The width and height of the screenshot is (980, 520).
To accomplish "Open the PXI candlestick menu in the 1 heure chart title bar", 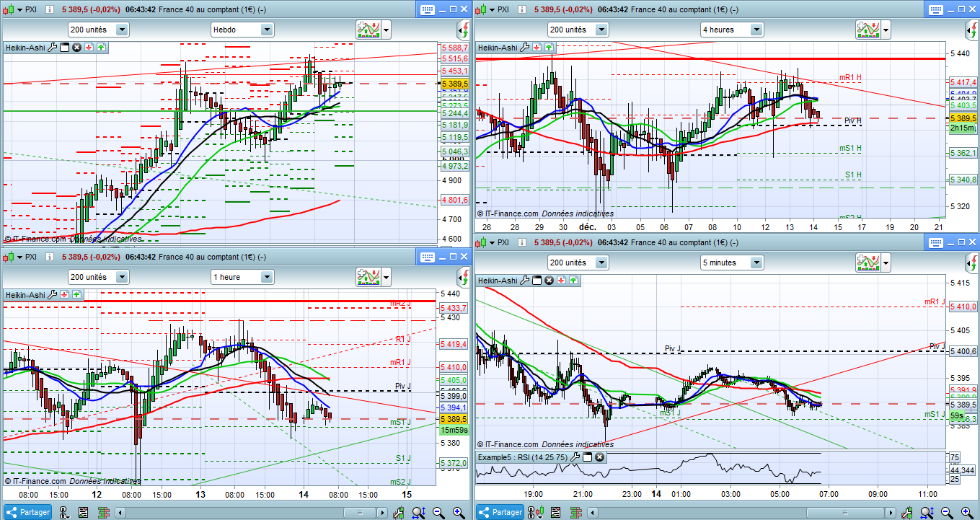I will click(10, 257).
